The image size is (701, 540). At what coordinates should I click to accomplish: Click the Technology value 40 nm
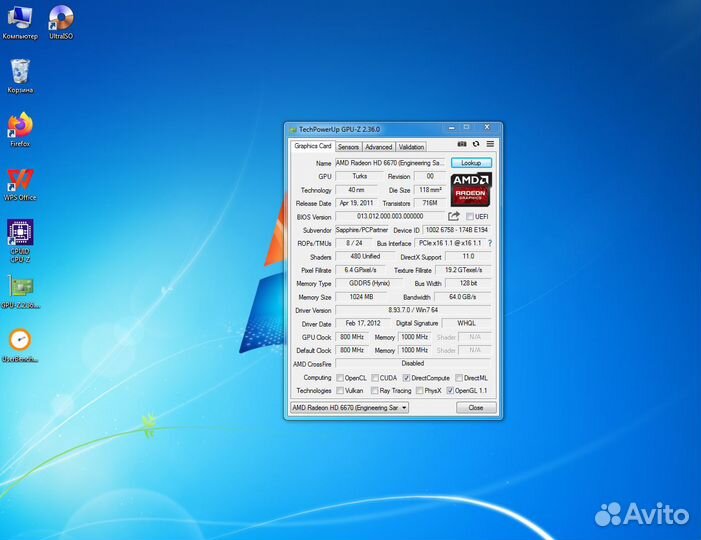pyautogui.click(x=356, y=190)
